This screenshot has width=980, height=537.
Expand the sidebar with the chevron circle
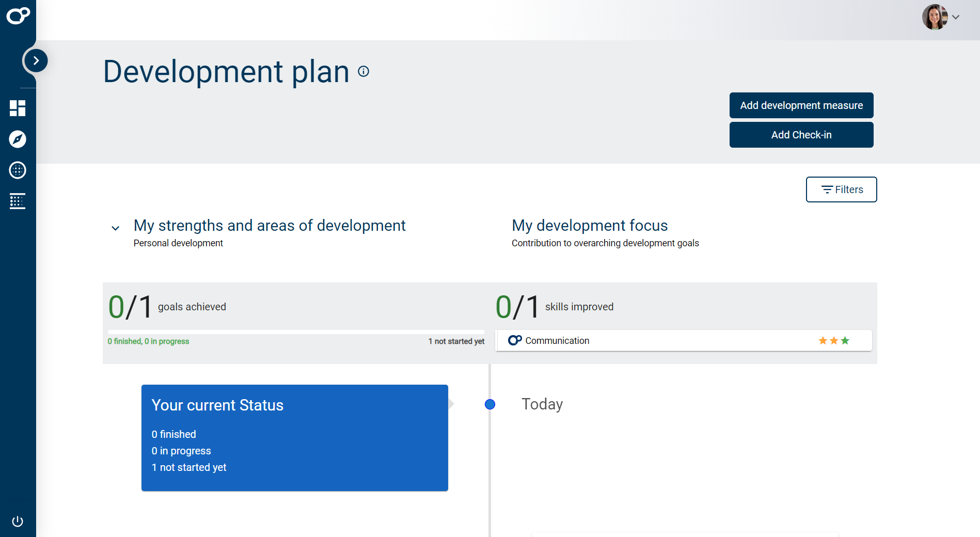(x=35, y=60)
